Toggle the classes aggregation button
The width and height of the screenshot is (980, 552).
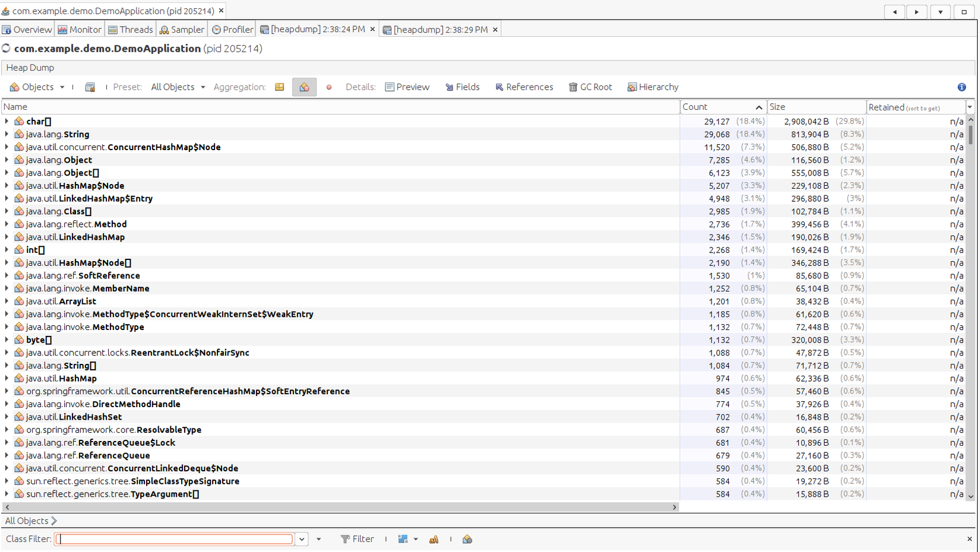(304, 87)
